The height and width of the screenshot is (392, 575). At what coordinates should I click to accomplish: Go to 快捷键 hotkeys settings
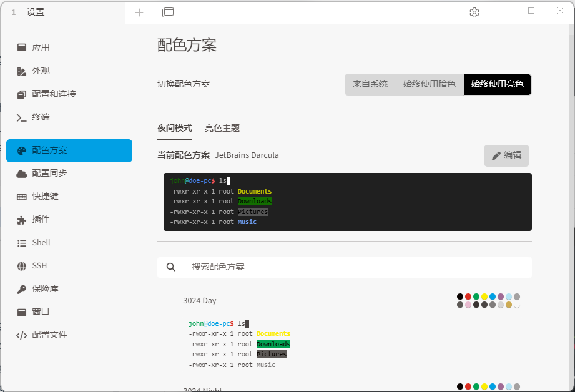(x=69, y=196)
